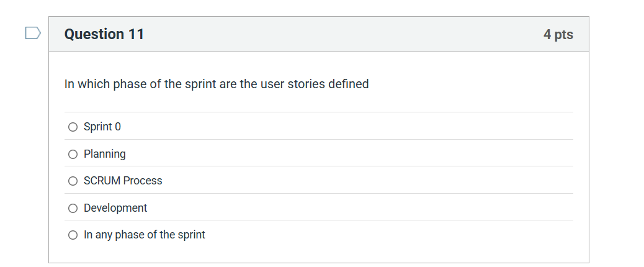This screenshot has height=267, width=644.
Task: Flag Question 11 with the bookmark icon
Action: (x=33, y=33)
